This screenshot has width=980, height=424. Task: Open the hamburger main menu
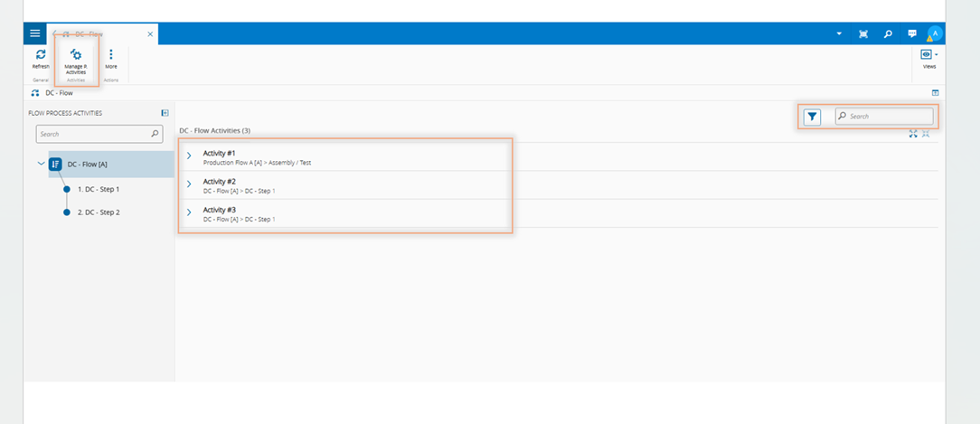35,33
